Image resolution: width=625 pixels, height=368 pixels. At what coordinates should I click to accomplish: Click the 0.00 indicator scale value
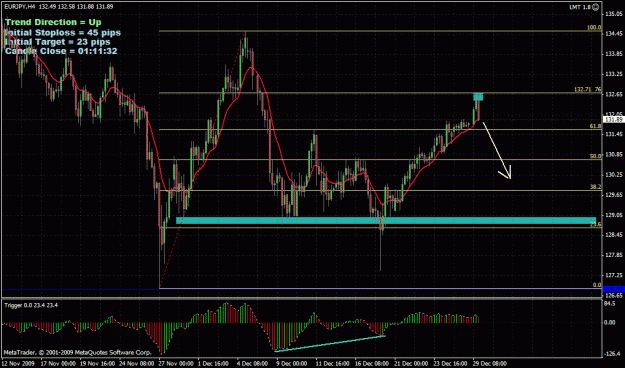610,322
